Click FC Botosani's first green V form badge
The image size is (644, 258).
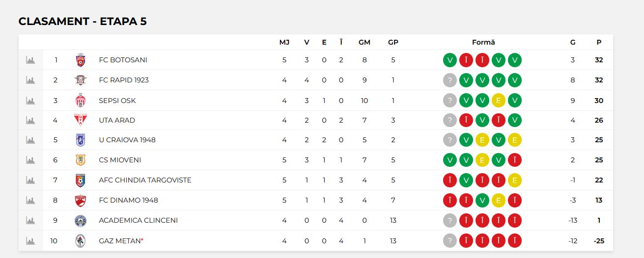[x=450, y=60]
